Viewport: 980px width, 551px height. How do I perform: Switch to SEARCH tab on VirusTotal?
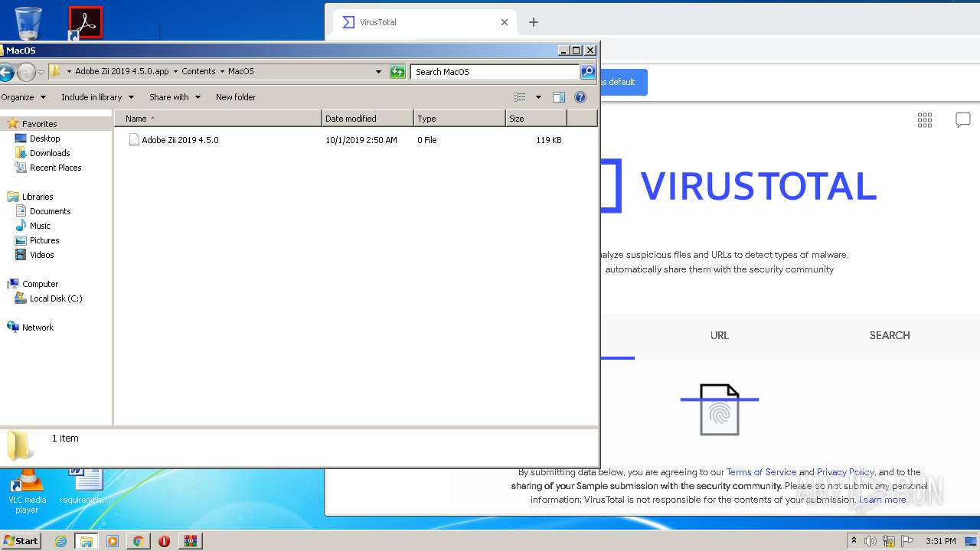point(890,335)
